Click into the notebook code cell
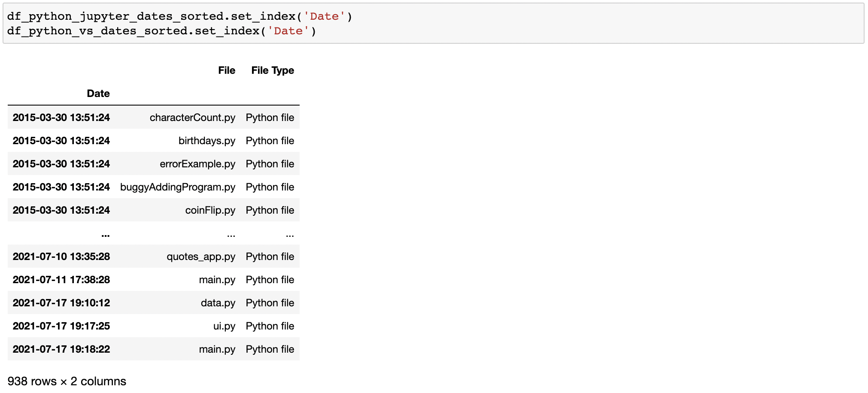Screen dimensions: 868x393 click(x=434, y=24)
